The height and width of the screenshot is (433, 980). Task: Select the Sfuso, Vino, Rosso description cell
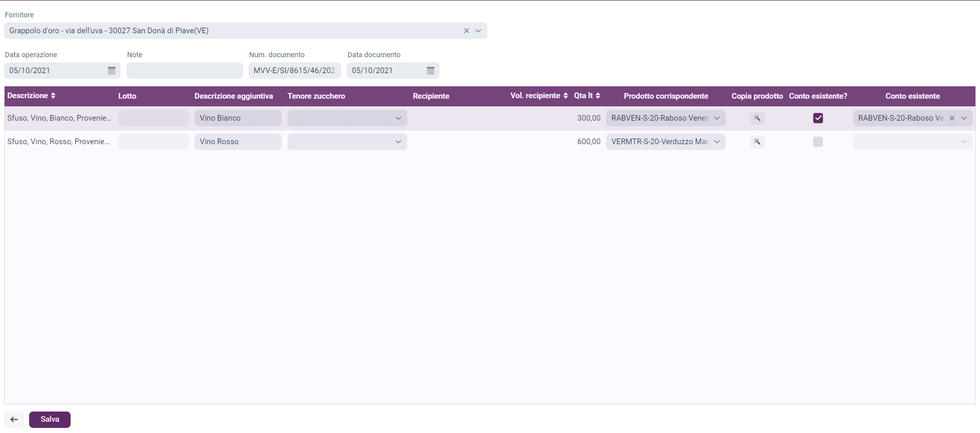58,142
